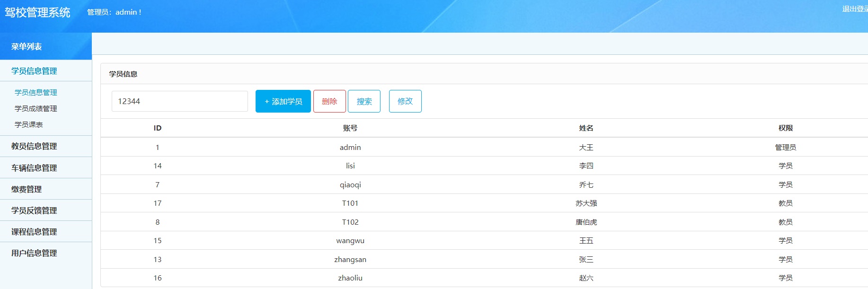The width and height of the screenshot is (868, 289).
Task: Click ID 14 in the table
Action: pyautogui.click(x=158, y=166)
